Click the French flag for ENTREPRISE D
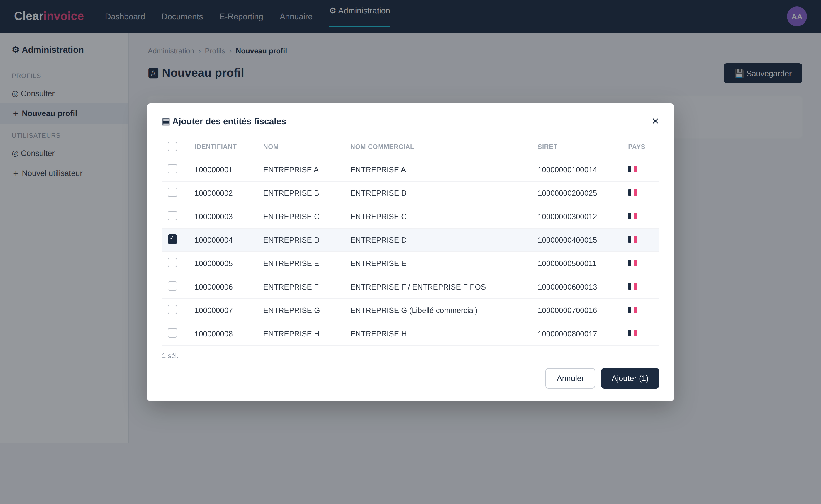This screenshot has width=821, height=504. pos(632,239)
